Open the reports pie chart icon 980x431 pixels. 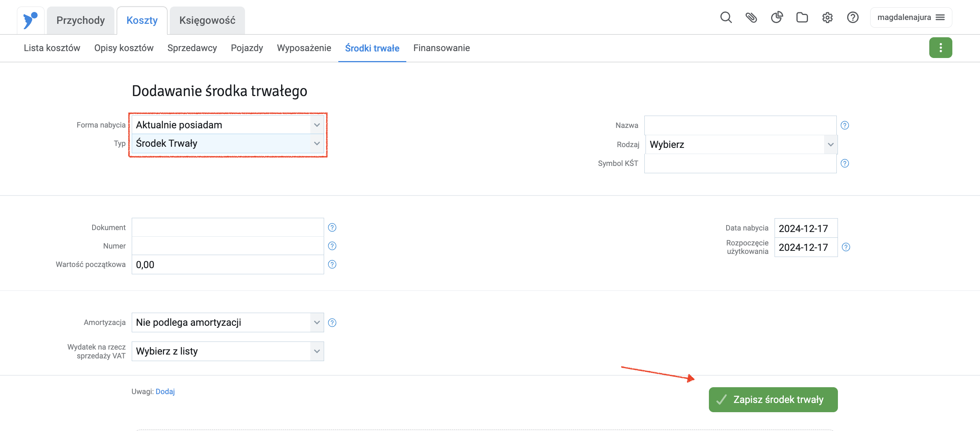click(776, 18)
